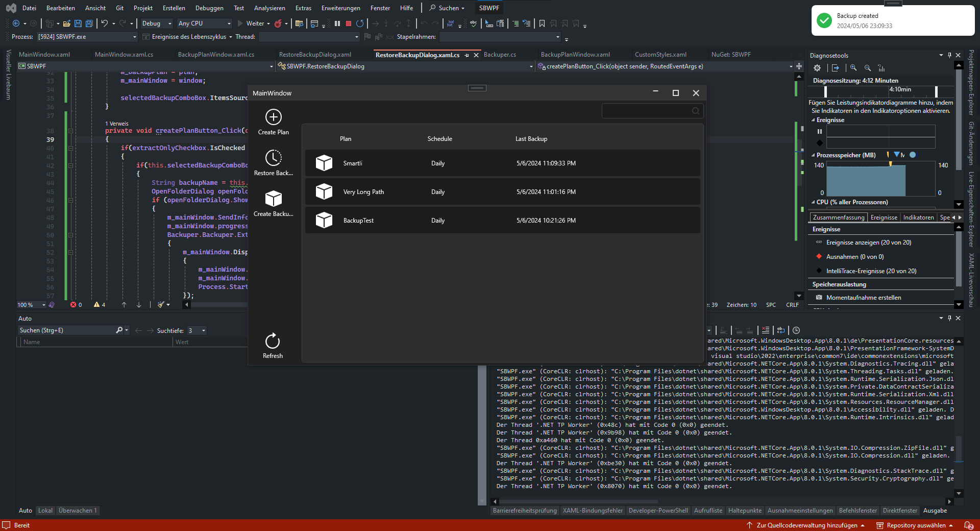Click the Hot Reload flame icon
The height and width of the screenshot is (531, 980).
pyautogui.click(x=278, y=23)
